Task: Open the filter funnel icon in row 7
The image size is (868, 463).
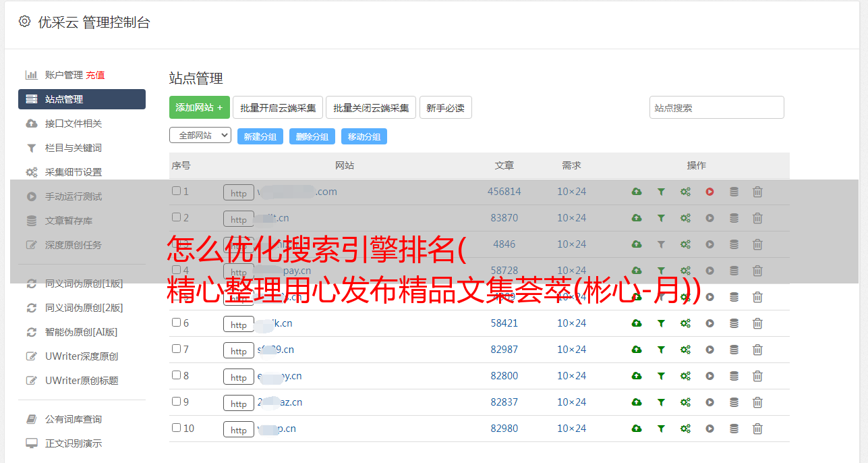Action: (661, 350)
